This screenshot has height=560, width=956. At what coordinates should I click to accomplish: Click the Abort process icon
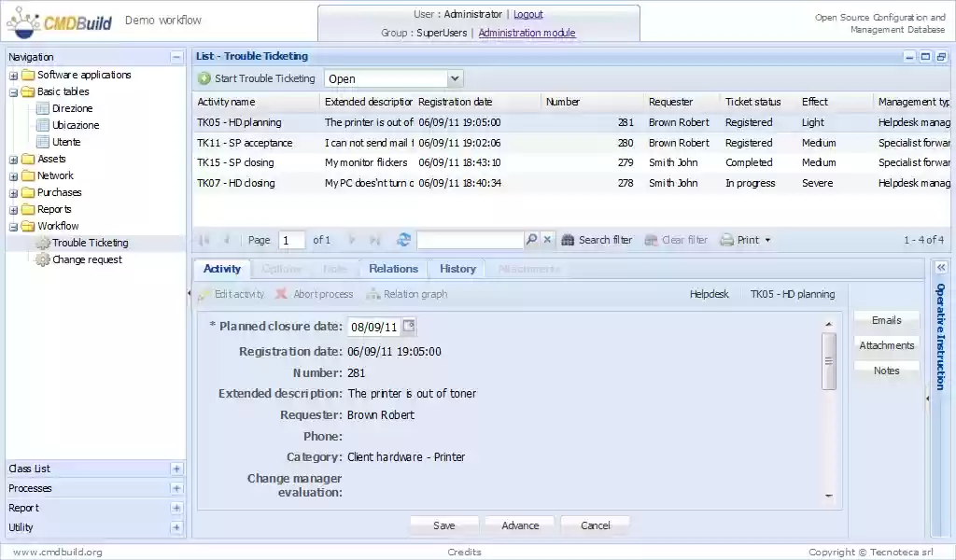(x=280, y=294)
